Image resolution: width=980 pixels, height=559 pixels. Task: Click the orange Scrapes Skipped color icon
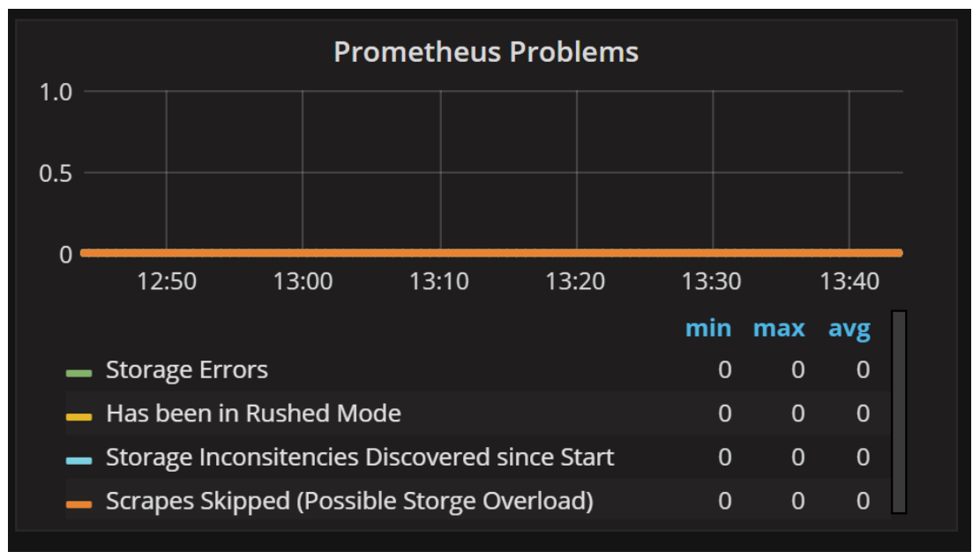point(79,504)
